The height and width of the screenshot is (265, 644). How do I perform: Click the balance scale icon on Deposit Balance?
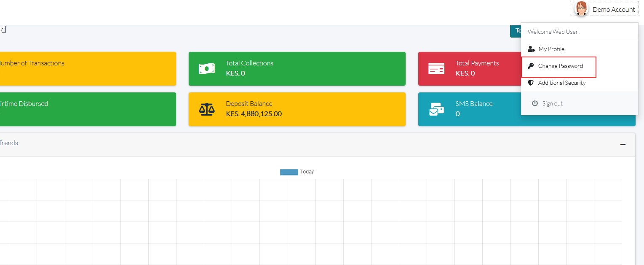[x=206, y=109]
